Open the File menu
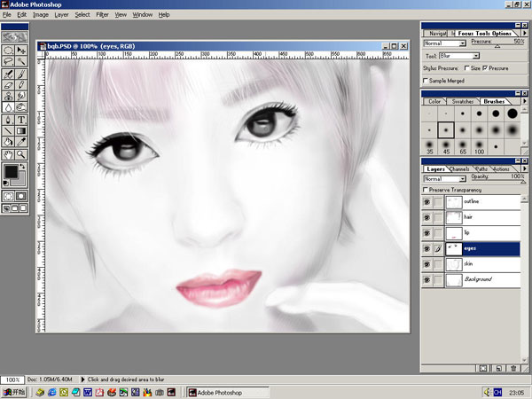The width and height of the screenshot is (532, 399). [7, 14]
